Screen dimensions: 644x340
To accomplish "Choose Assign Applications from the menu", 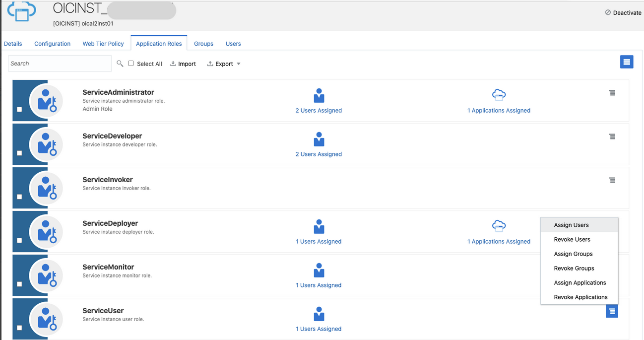I will point(580,282).
